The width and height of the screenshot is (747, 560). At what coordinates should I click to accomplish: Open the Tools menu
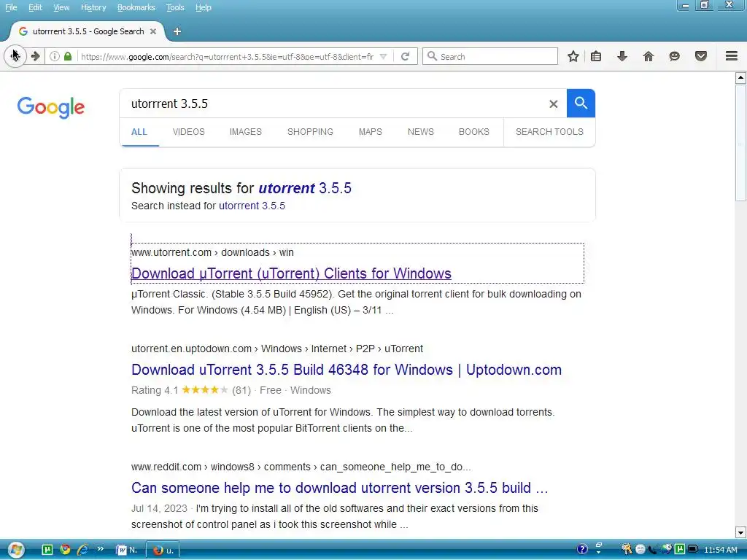[175, 7]
